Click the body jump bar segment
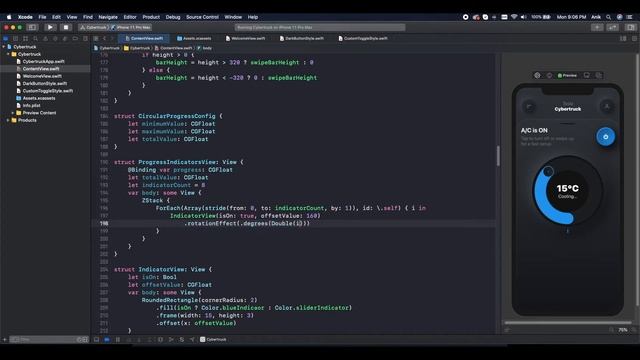The width and height of the screenshot is (640, 360). point(205,48)
